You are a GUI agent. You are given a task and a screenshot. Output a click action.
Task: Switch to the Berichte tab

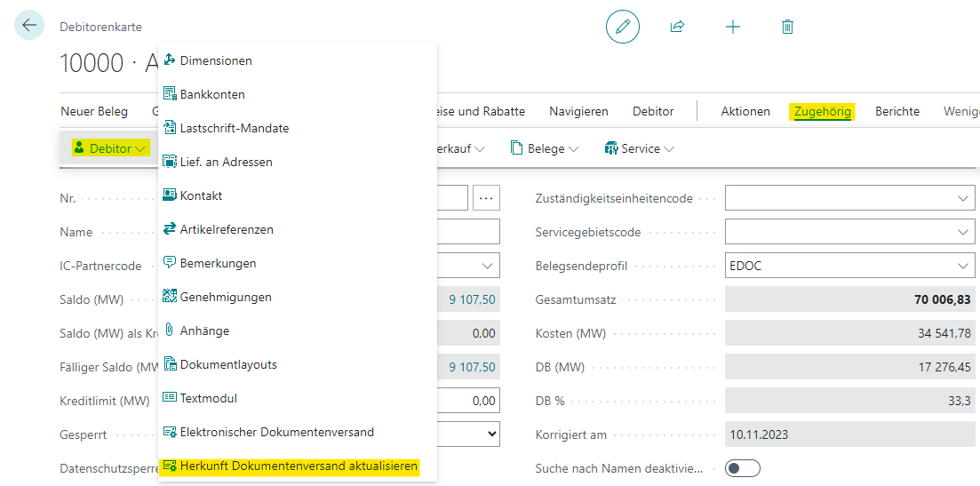click(897, 111)
